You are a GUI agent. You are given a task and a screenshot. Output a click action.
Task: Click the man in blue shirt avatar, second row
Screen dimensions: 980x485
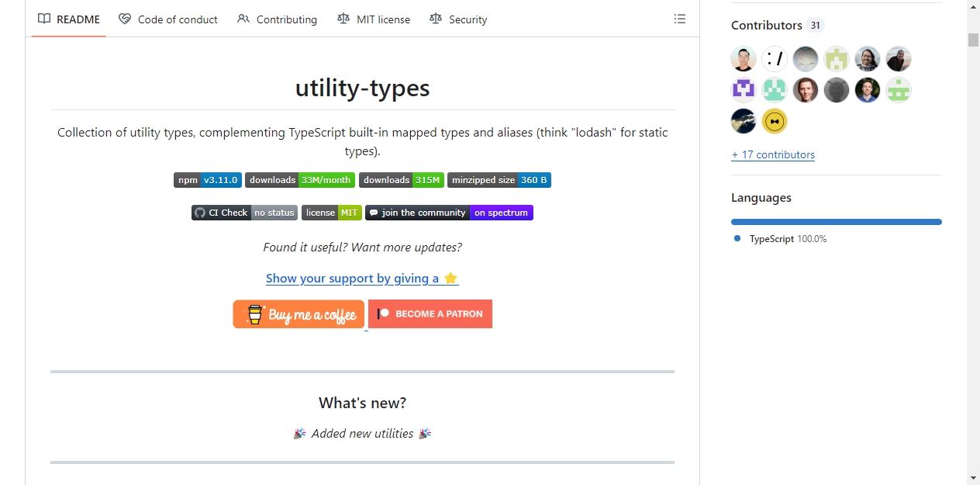868,90
